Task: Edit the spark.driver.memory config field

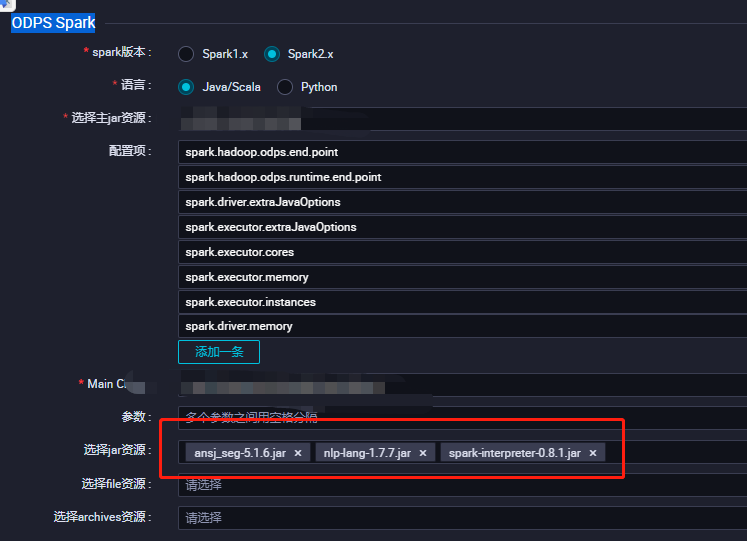Action: (x=462, y=326)
